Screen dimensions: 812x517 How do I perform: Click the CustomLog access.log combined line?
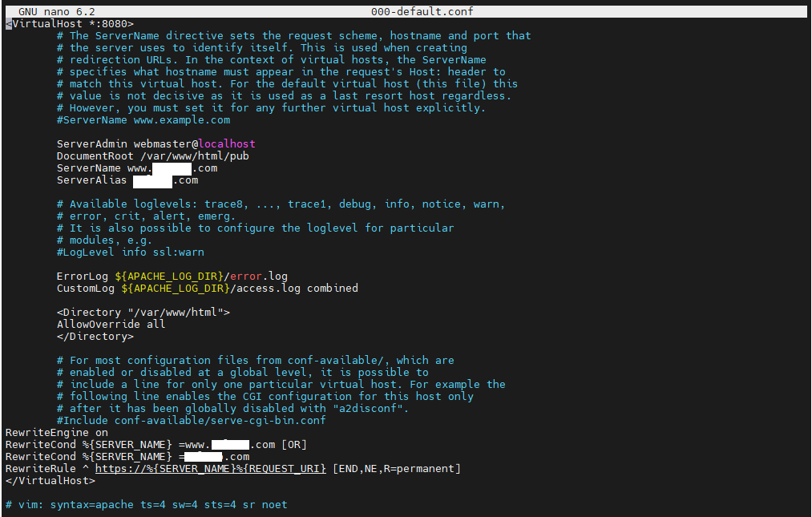(207, 288)
